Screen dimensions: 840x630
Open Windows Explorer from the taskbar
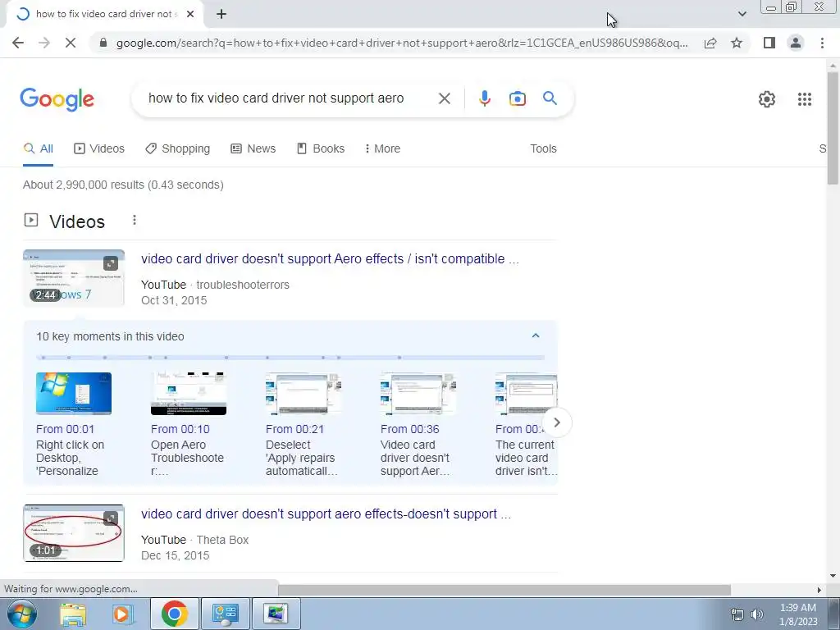[x=73, y=614]
